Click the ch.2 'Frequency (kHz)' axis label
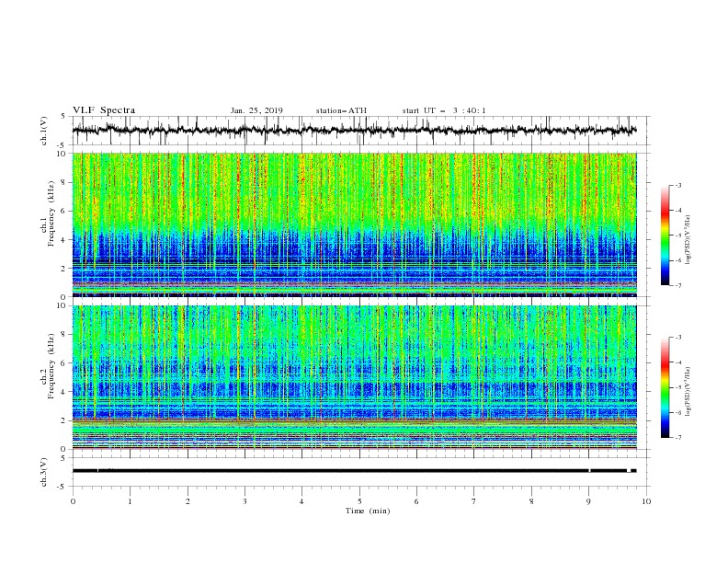 [x=51, y=365]
